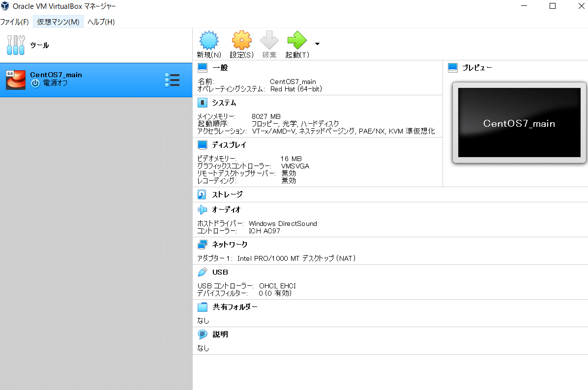This screenshot has width=588, height=390.
Task: Click the プレビュー monitor icon
Action: [x=453, y=68]
